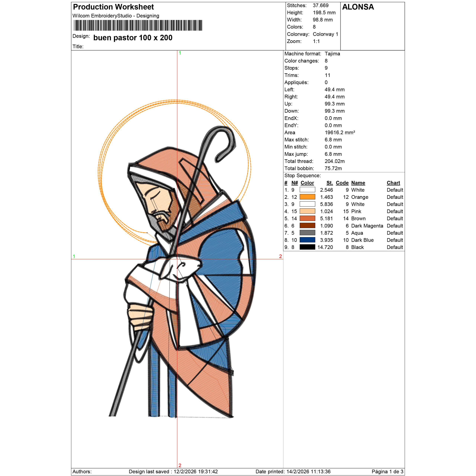Viewport: 476px width, 476px height.
Task: Click the barcode under Wilcom EmbroideryStudio
Action: 138,25
